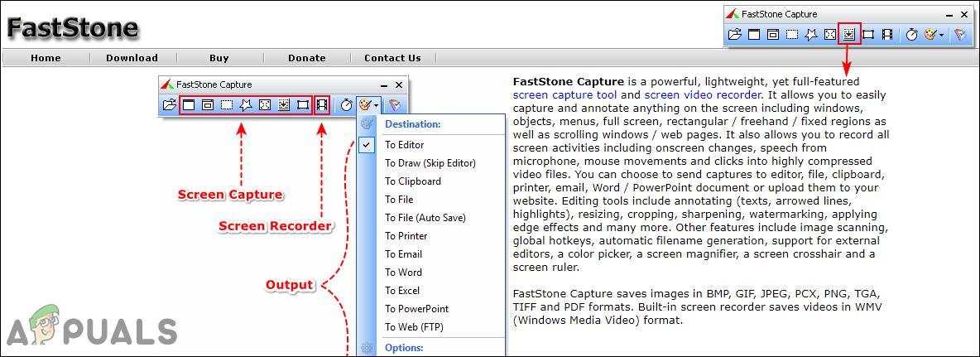Viewport: 980px width, 357px height.
Task: Toggle the checked To Editor destination
Action: point(405,145)
